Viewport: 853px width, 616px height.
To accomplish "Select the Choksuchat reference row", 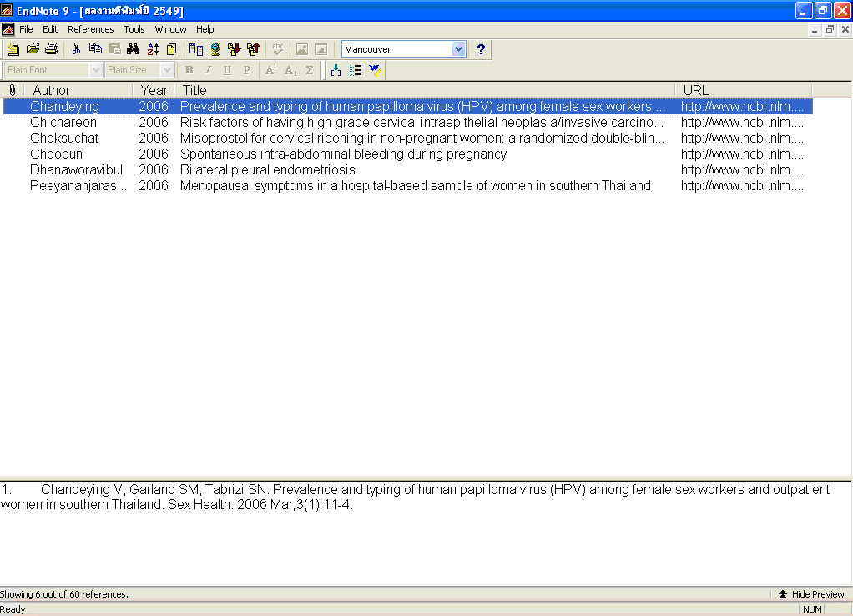I will [x=408, y=139].
